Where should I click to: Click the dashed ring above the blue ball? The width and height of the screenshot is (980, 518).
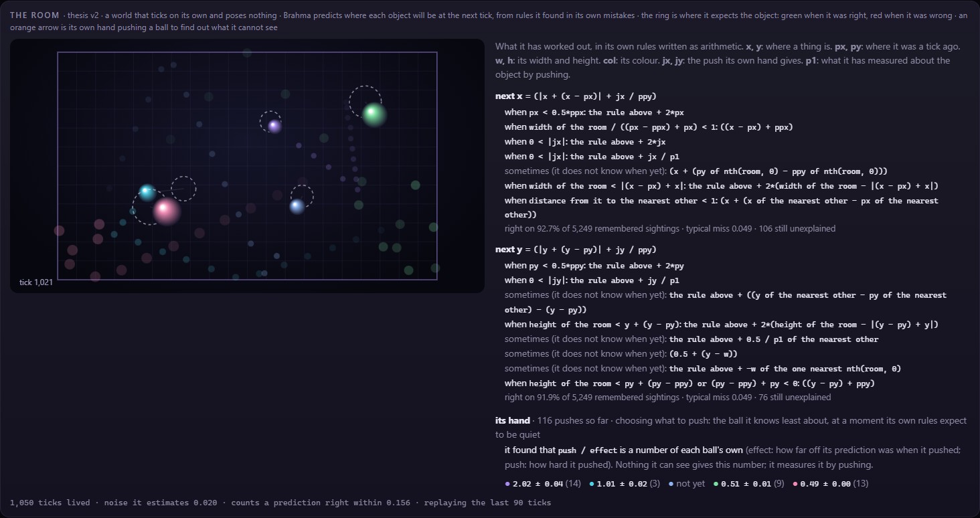tap(302, 197)
